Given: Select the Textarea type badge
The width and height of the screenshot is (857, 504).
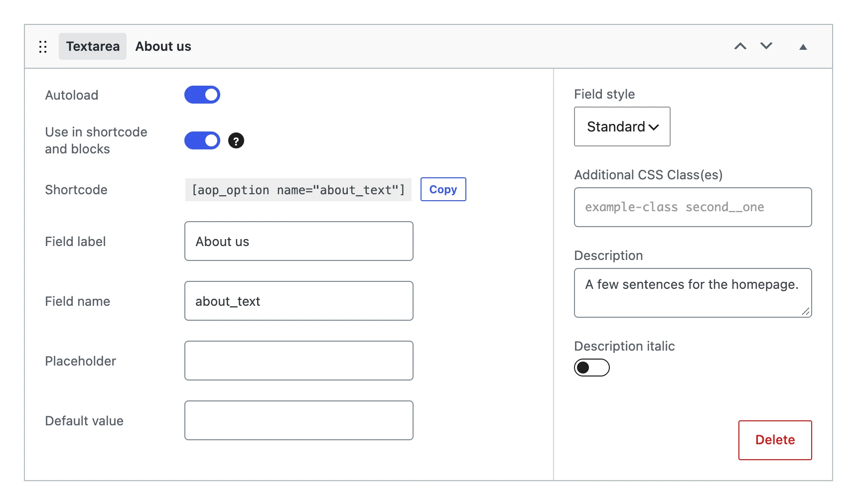Looking at the screenshot, I should 93,46.
